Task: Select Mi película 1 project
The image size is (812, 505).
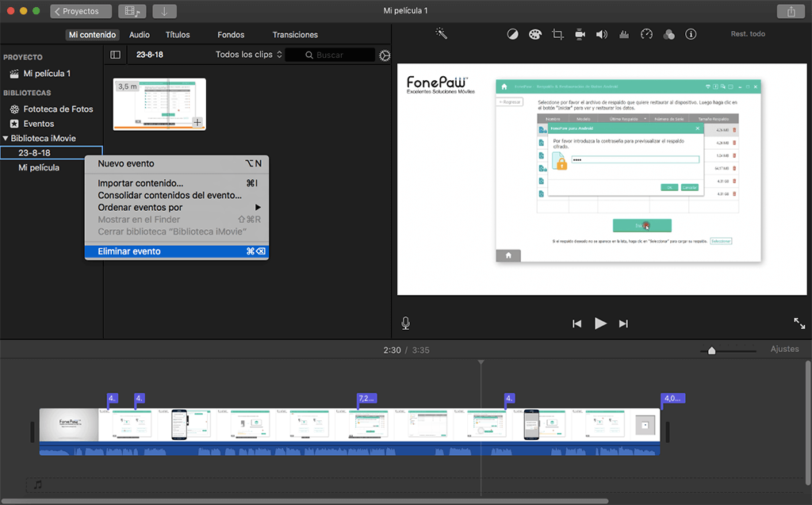Action: click(47, 74)
